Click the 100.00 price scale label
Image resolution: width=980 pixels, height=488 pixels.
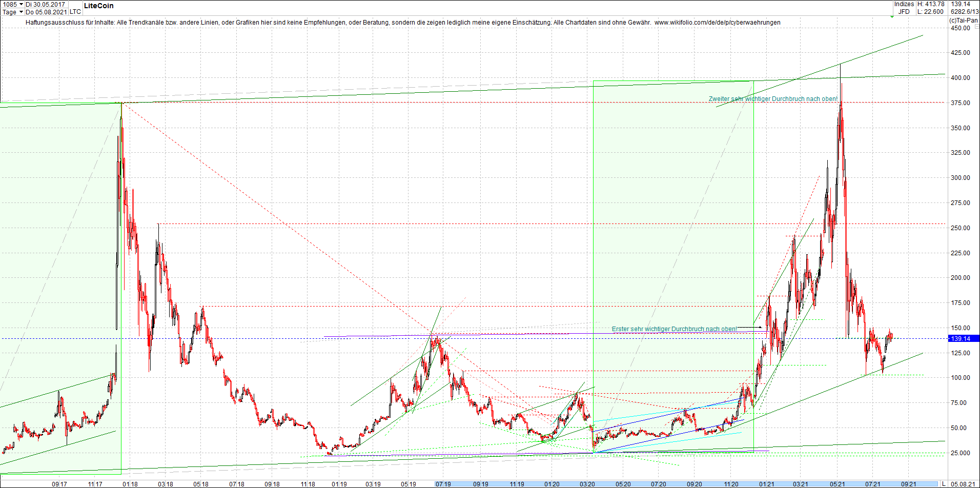tap(961, 378)
